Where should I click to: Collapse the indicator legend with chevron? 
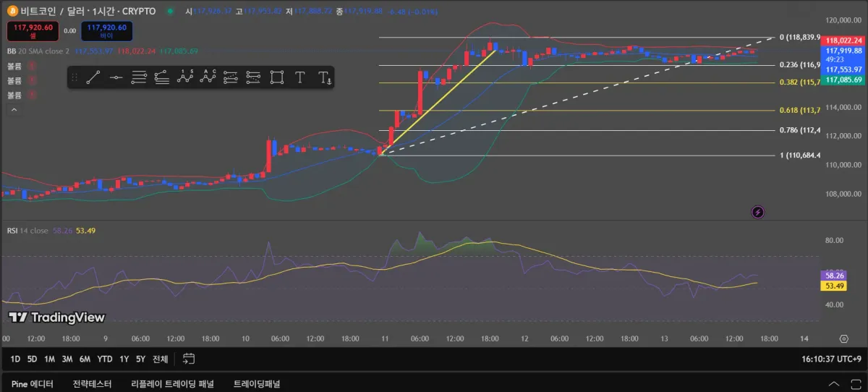(13, 110)
